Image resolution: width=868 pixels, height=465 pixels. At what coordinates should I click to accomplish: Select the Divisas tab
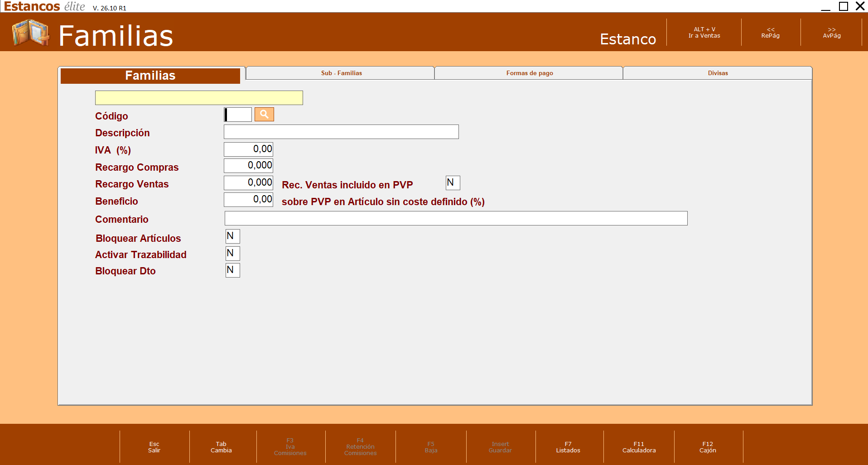tap(718, 73)
